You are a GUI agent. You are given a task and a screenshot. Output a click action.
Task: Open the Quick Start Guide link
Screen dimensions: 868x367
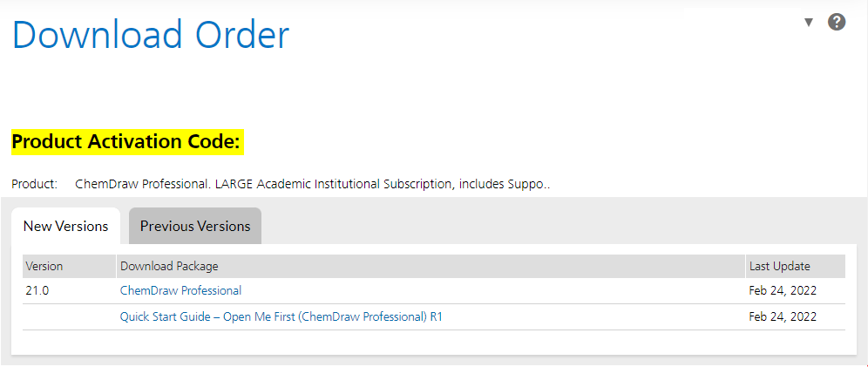pos(281,316)
